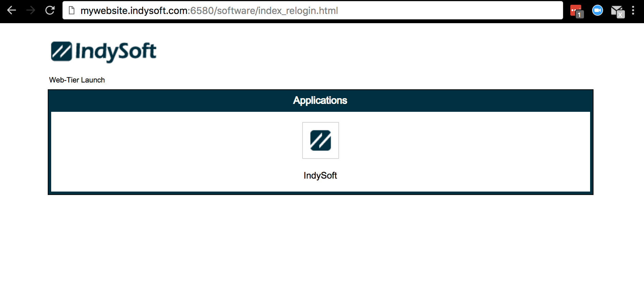Click the slashed square emblem in header logo

[61, 51]
